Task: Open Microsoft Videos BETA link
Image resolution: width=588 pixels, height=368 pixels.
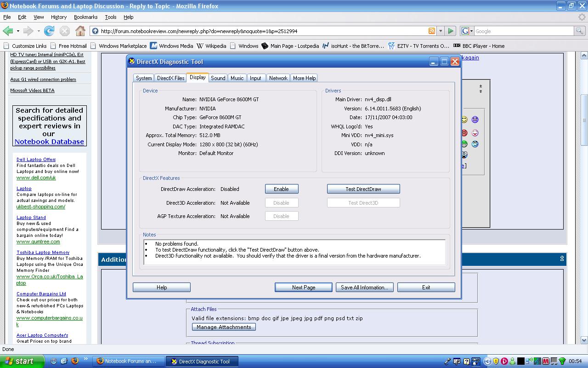Action: point(32,91)
